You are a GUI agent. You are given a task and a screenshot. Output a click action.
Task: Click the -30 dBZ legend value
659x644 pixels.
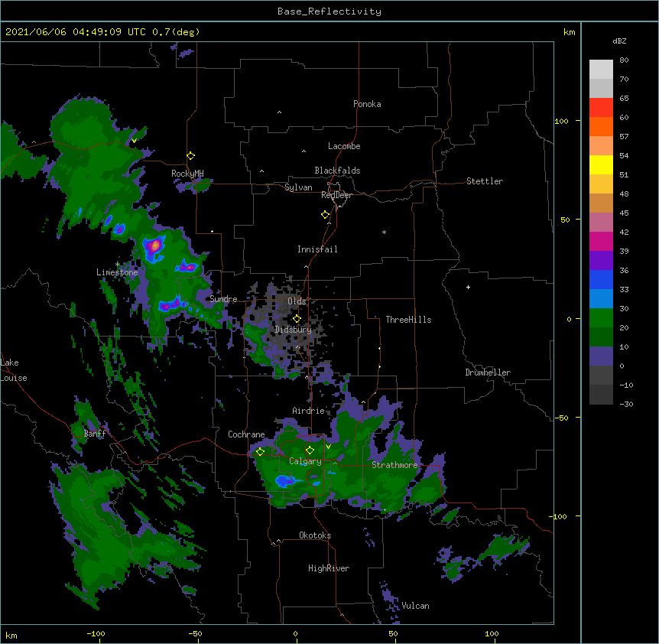[x=626, y=405]
